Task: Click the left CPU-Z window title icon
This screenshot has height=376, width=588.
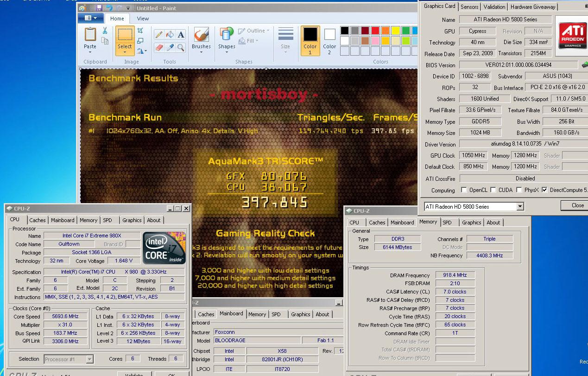Action: click(9, 209)
